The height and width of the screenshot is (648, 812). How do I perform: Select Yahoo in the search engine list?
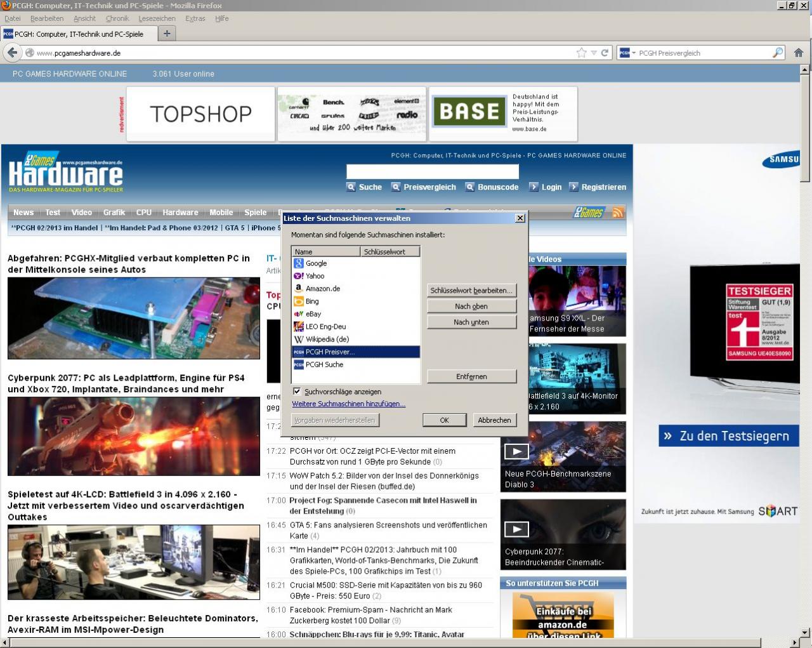pos(356,276)
